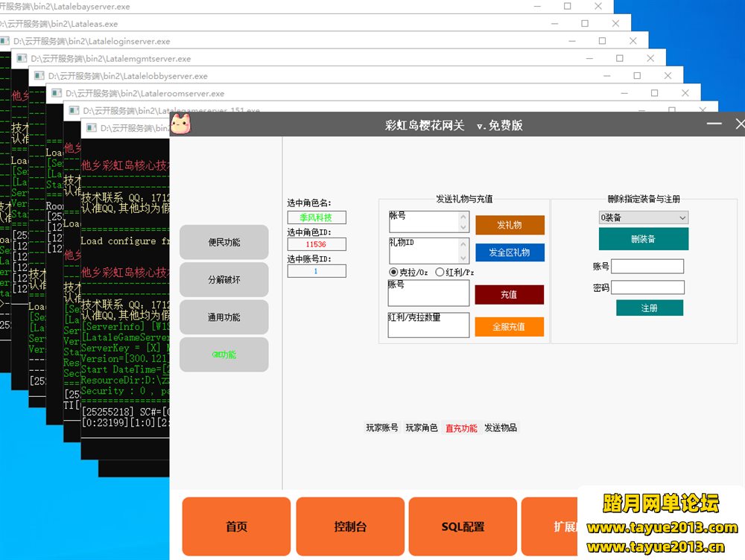Click the 账号 input box beside 充值
This screenshot has width=745, height=560.
click(x=428, y=293)
